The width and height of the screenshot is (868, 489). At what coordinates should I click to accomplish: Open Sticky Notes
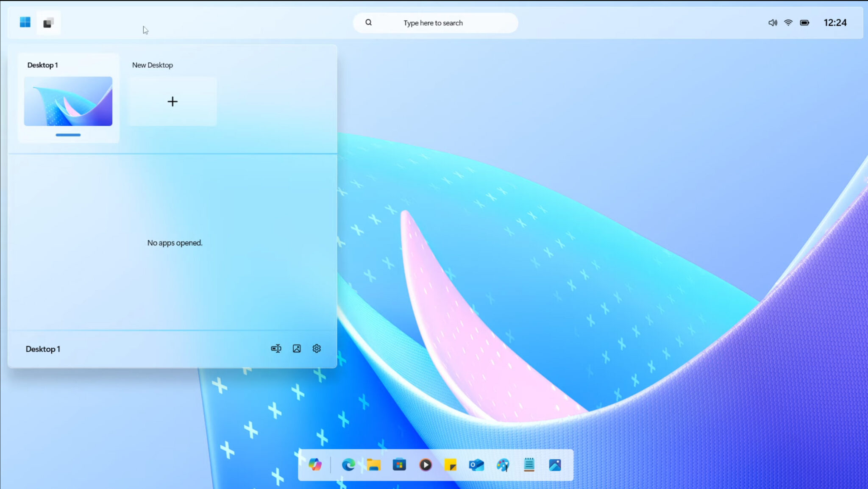point(451,465)
